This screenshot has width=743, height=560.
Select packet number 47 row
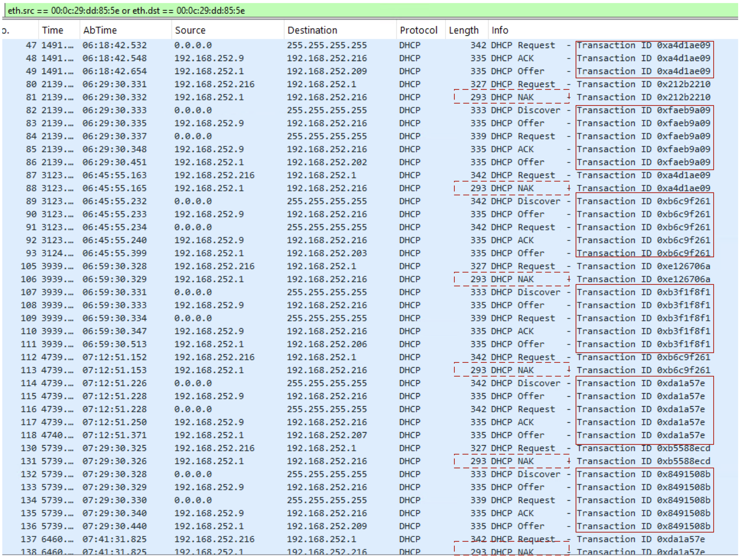click(370, 45)
